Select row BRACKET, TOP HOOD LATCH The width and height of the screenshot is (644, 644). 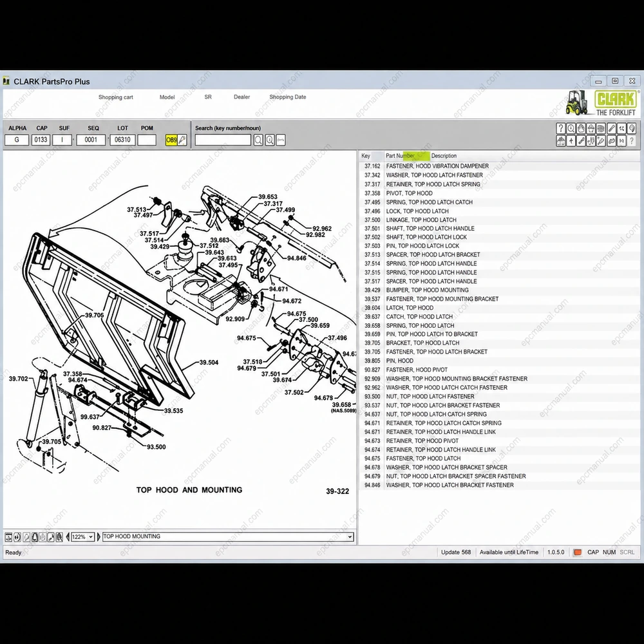tap(500, 343)
